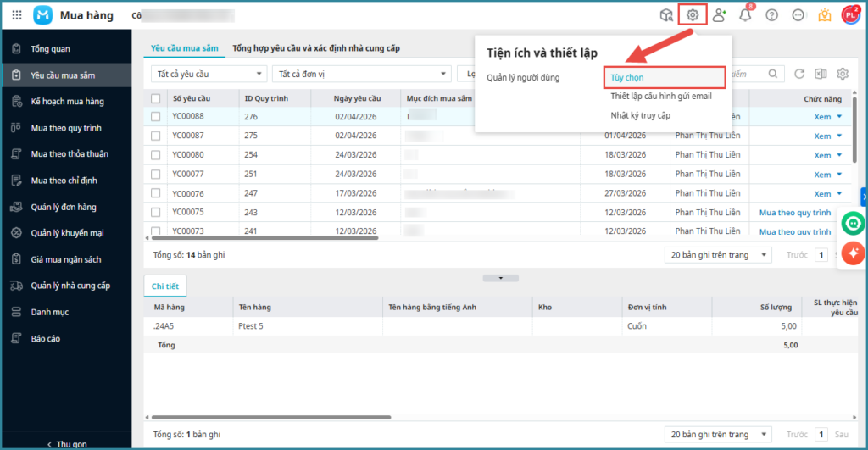The width and height of the screenshot is (868, 450).
Task: Open Mua theo quy trình sidebar item
Action: (x=66, y=128)
